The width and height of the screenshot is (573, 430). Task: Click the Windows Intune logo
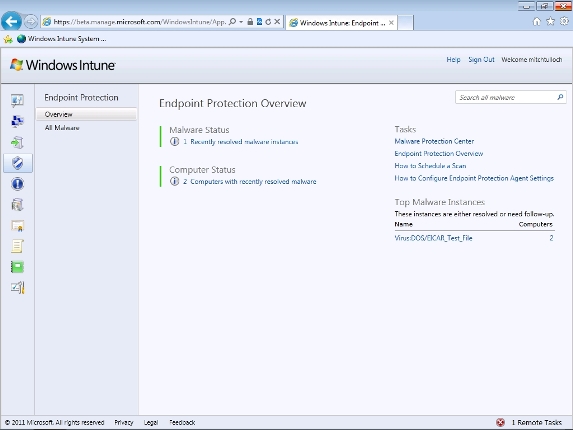[62, 65]
